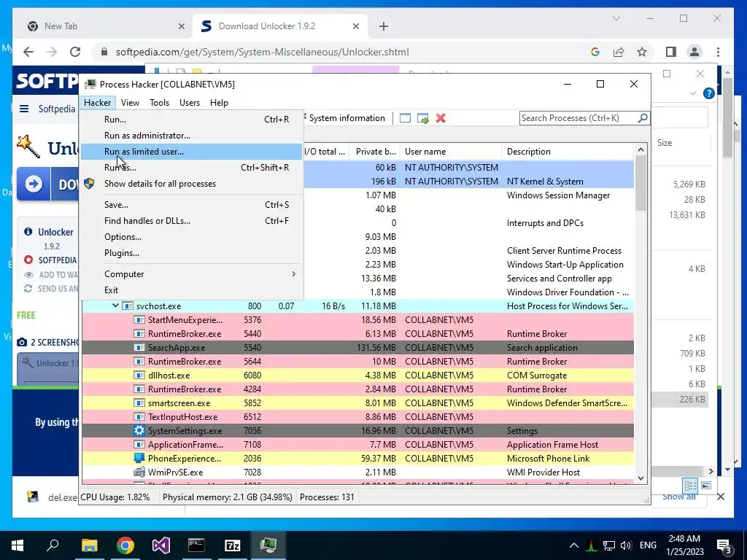Sort by Private bytes column header
747x560 pixels.
(375, 152)
